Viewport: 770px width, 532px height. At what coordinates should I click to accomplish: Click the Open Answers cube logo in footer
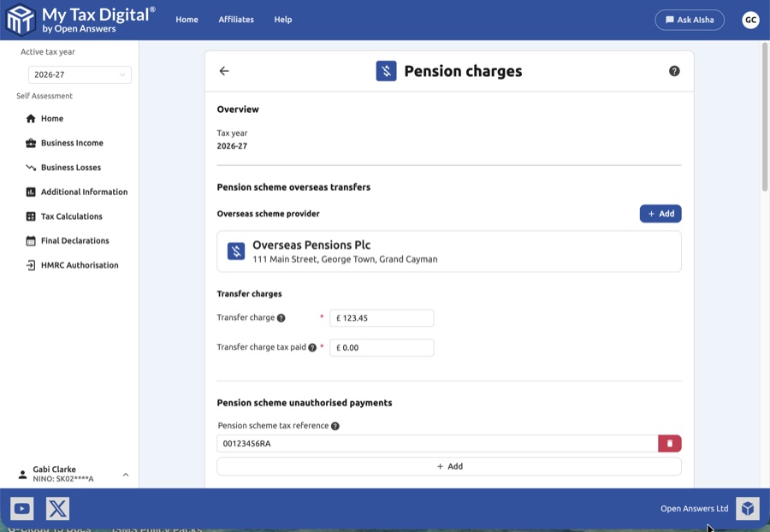pyautogui.click(x=747, y=509)
